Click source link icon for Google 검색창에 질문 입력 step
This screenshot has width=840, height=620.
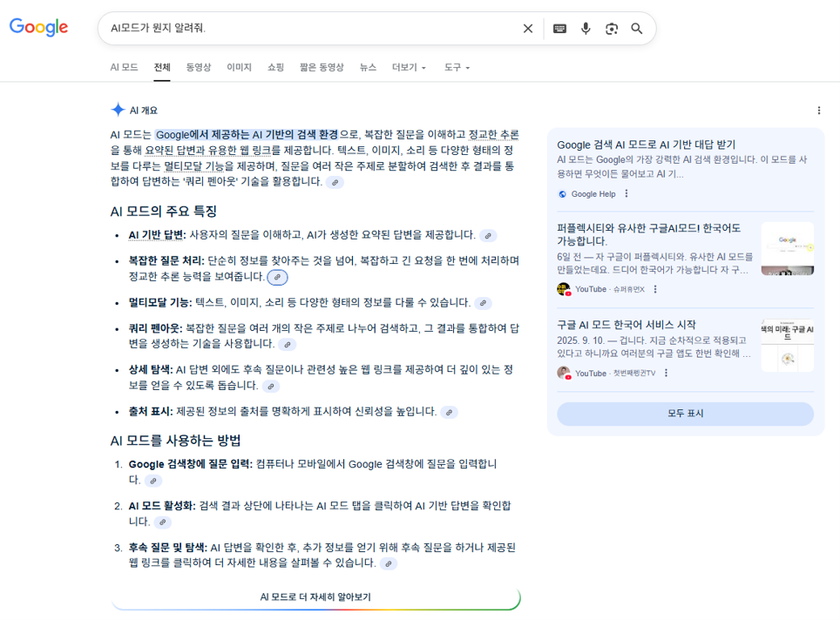pyautogui.click(x=153, y=481)
